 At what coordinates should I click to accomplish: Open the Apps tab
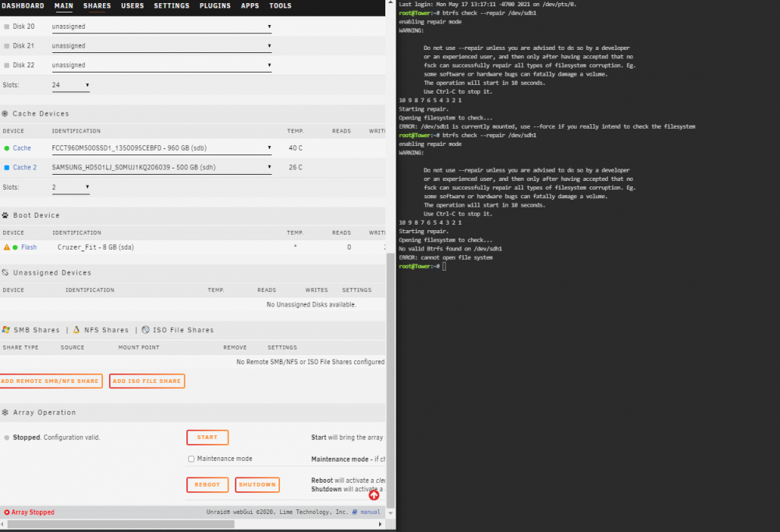click(x=250, y=6)
